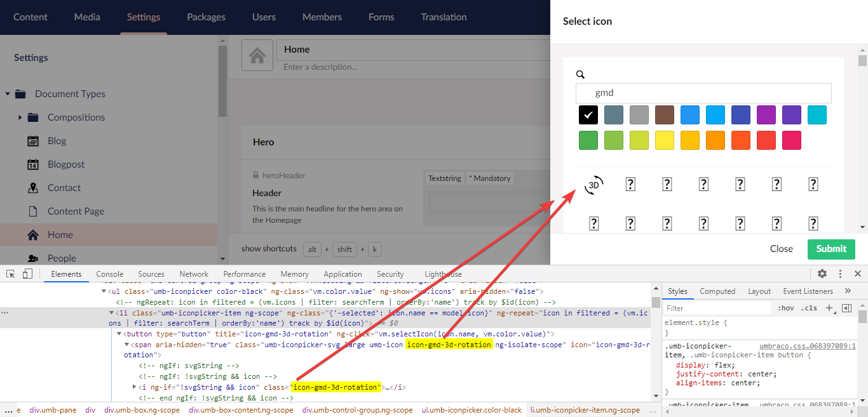Image resolution: width=868 pixels, height=417 pixels.
Task: Collapse the button icon-gmd-3d-rotation DOM node
Action: click(x=119, y=334)
